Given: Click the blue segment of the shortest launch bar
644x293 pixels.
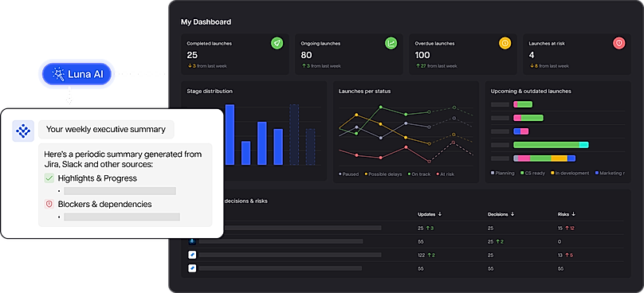Looking at the screenshot, I should coord(517,131).
